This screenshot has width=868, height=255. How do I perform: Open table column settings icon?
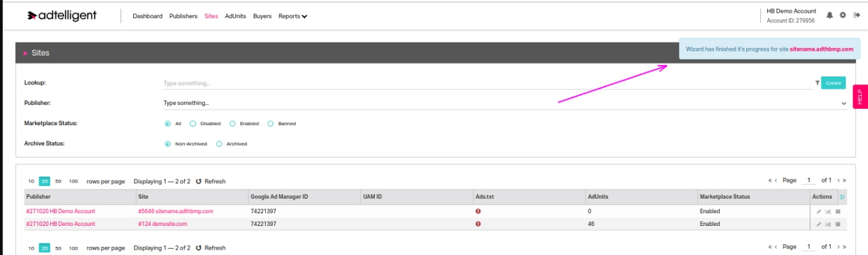point(842,197)
